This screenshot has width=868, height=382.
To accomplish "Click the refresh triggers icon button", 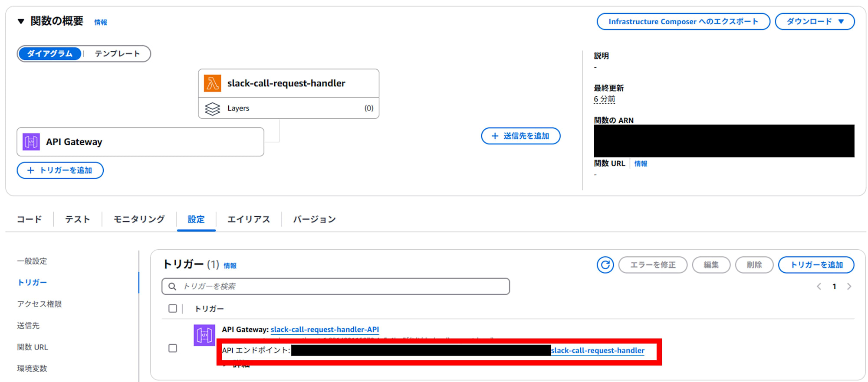I will pyautogui.click(x=605, y=265).
